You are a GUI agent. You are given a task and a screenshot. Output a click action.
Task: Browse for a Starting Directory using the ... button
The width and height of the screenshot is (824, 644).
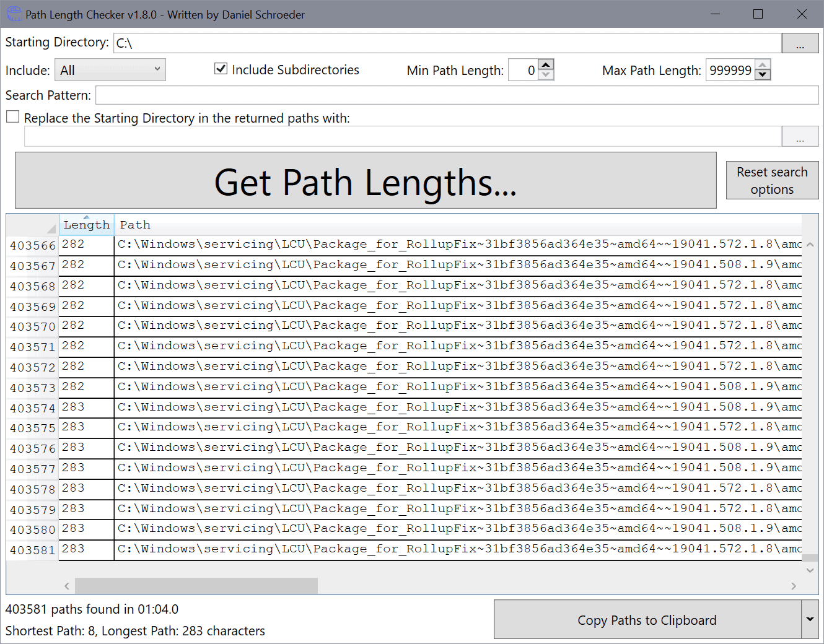click(x=800, y=42)
